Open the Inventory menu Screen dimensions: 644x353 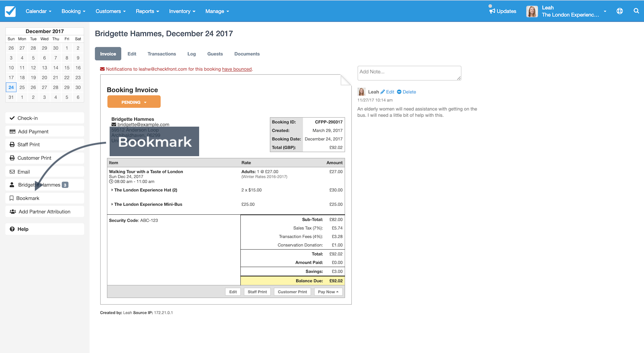(x=182, y=11)
